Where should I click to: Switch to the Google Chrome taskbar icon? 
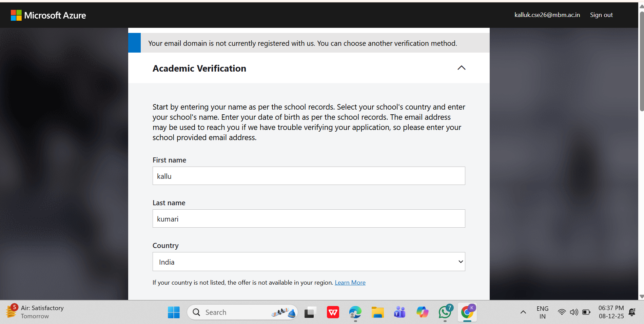click(467, 312)
